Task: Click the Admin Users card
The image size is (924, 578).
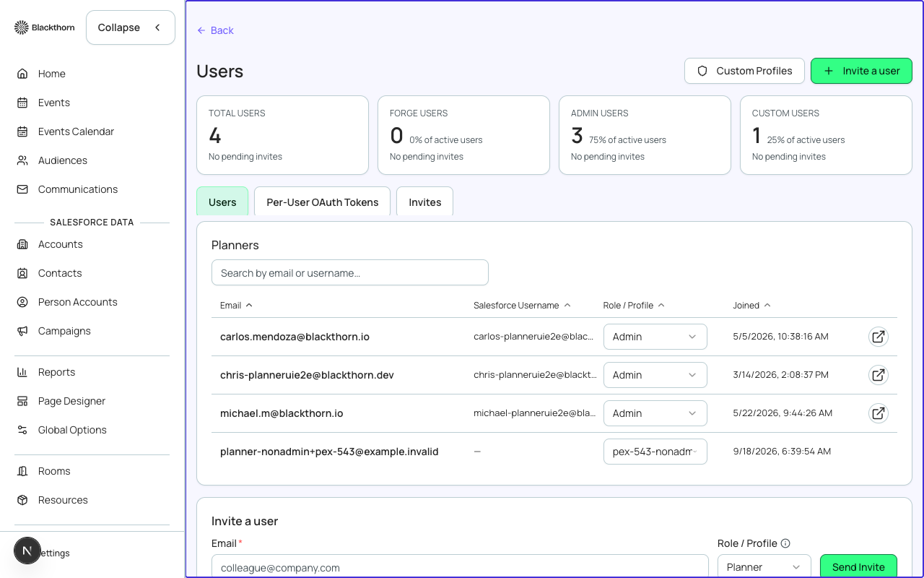Action: tap(645, 135)
